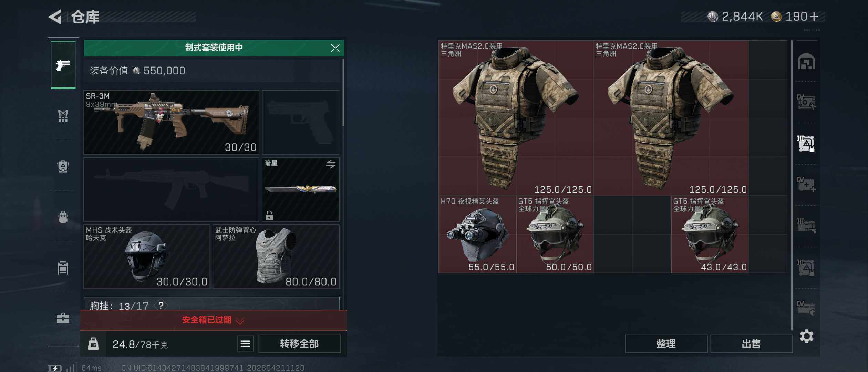Select the highlighted level III armor filter tab

(806, 143)
